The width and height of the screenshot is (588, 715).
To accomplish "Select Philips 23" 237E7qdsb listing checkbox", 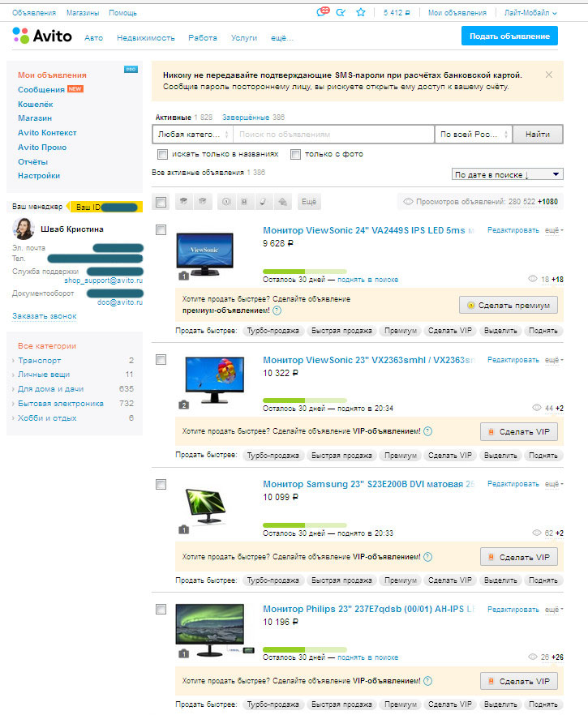I will [x=161, y=610].
